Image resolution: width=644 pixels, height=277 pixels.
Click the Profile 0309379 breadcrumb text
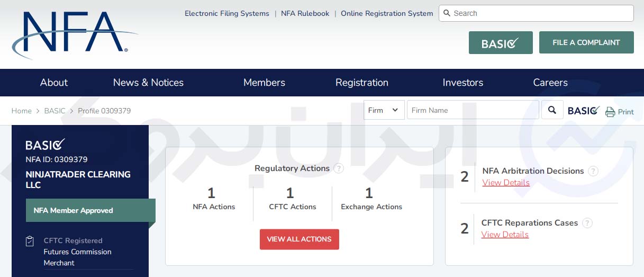[104, 111]
